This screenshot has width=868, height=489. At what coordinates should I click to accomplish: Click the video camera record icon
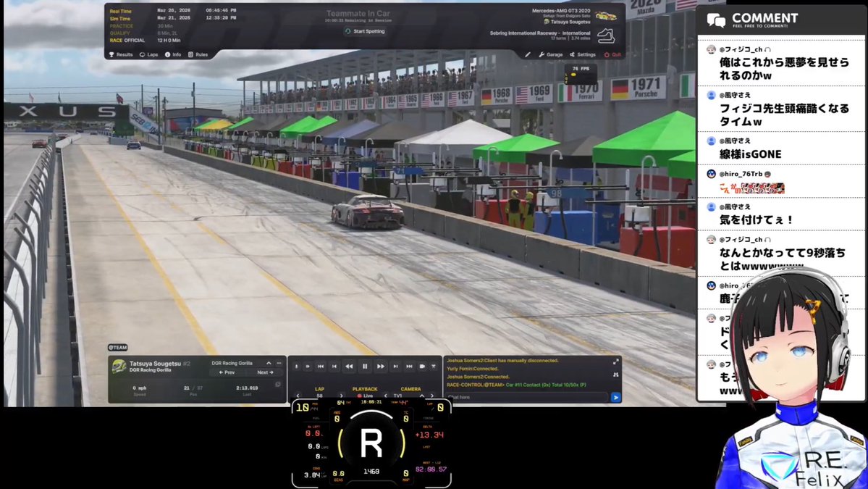(422, 367)
